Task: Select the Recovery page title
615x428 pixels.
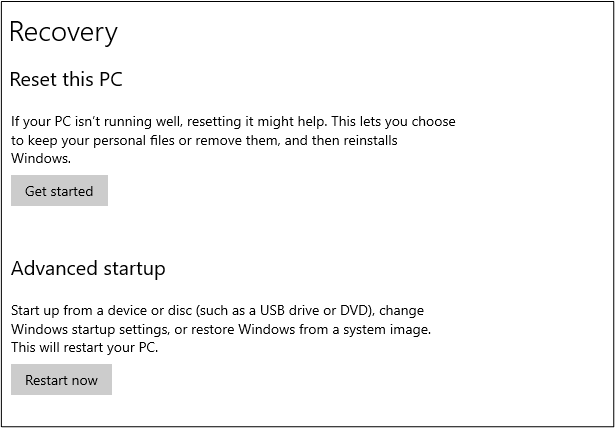Action: point(63,32)
